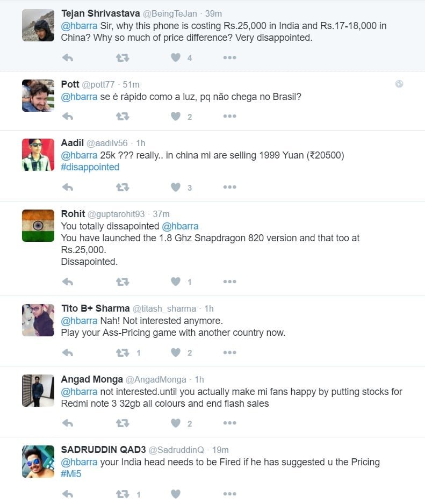Open the #disappointed hashtag link
The image size is (425, 504).
[90, 167]
